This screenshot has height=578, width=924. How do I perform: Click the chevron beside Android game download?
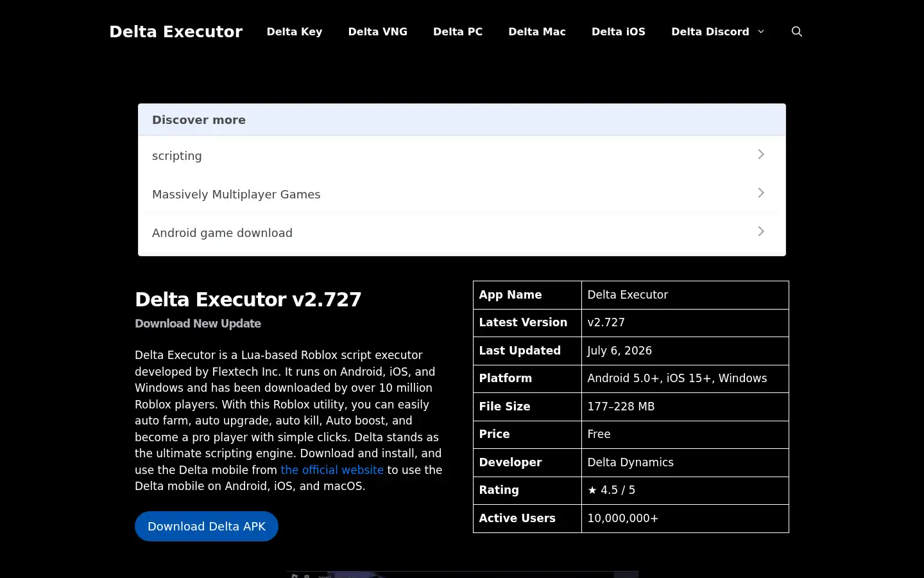[761, 232]
